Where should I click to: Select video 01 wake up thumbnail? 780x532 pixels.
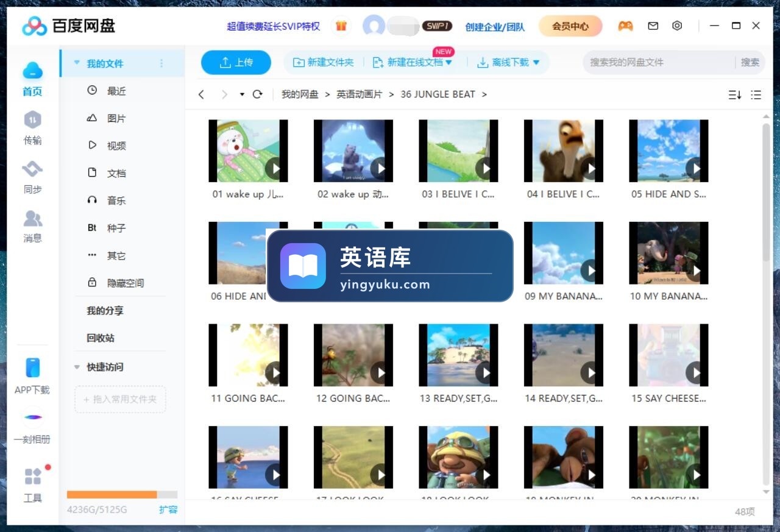pyautogui.click(x=248, y=151)
